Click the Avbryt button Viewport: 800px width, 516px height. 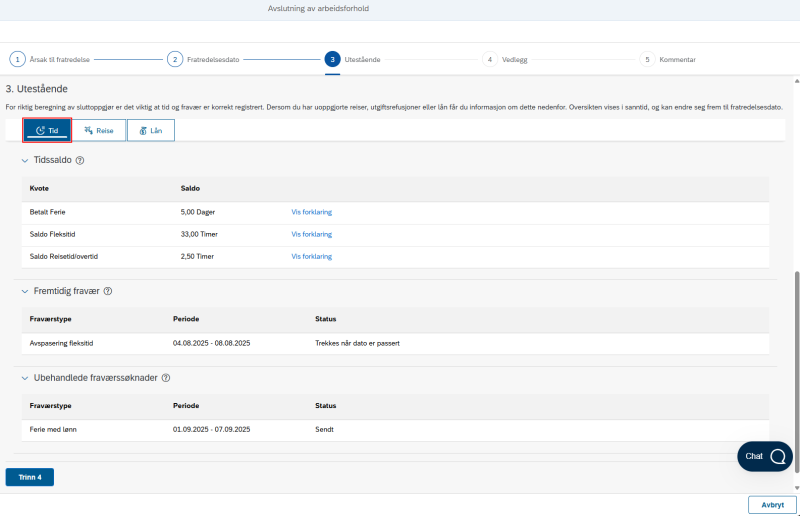point(772,505)
